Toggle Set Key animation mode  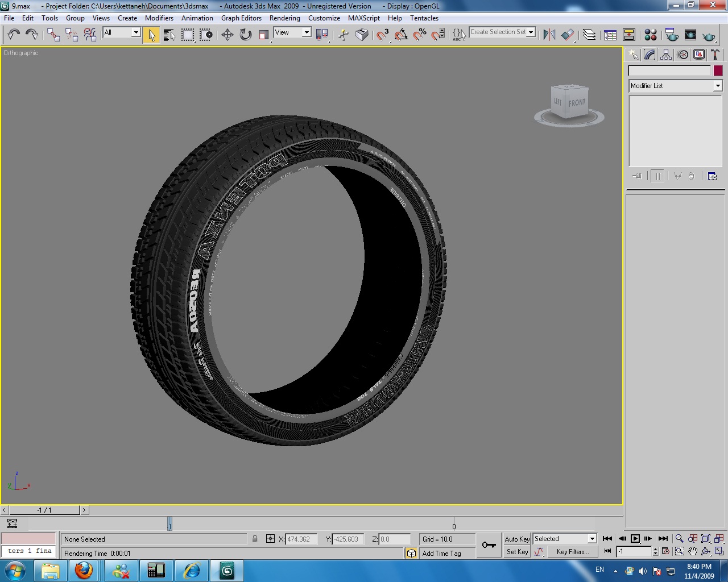[x=517, y=551]
